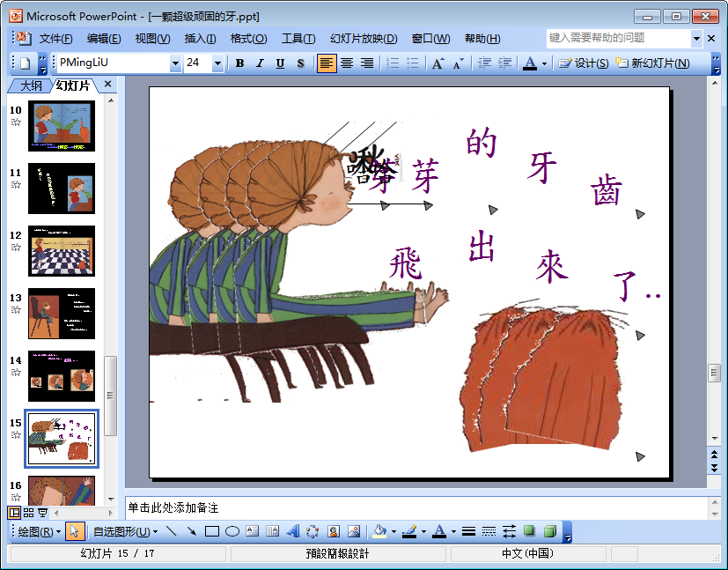The height and width of the screenshot is (570, 728).
Task: Select the Oval tool
Action: click(232, 531)
